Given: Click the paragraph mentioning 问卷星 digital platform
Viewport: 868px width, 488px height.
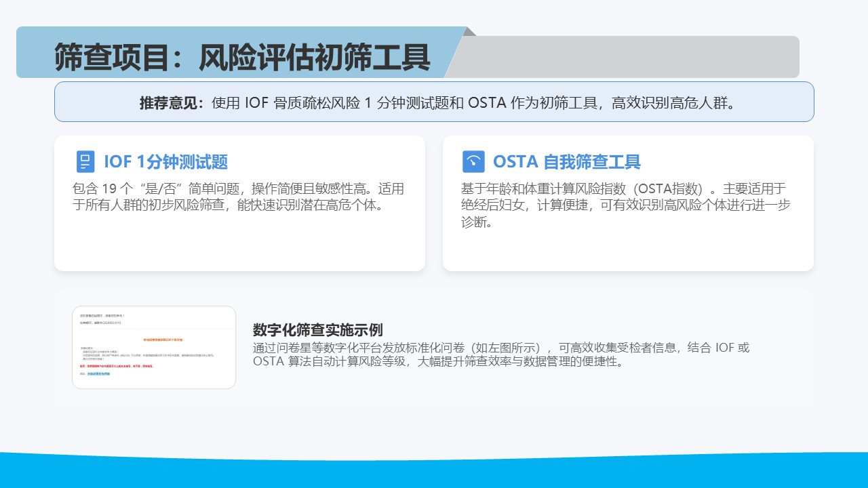Looking at the screenshot, I should pyautogui.click(x=500, y=354).
